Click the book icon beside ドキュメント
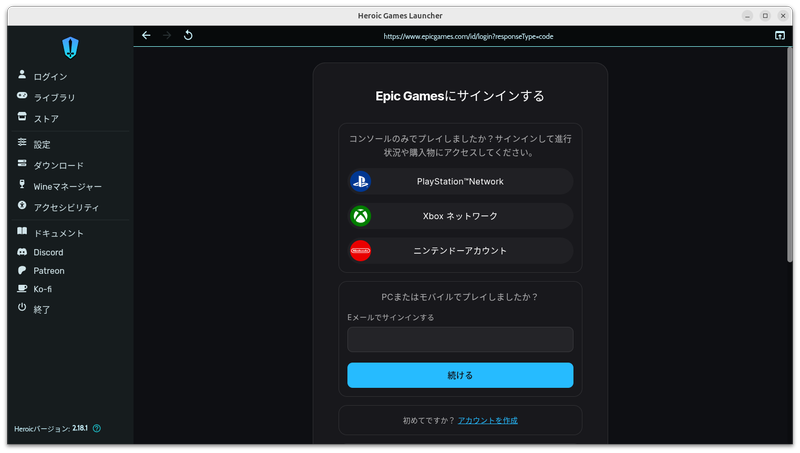Viewport: 800px width, 453px height. pyautogui.click(x=22, y=231)
